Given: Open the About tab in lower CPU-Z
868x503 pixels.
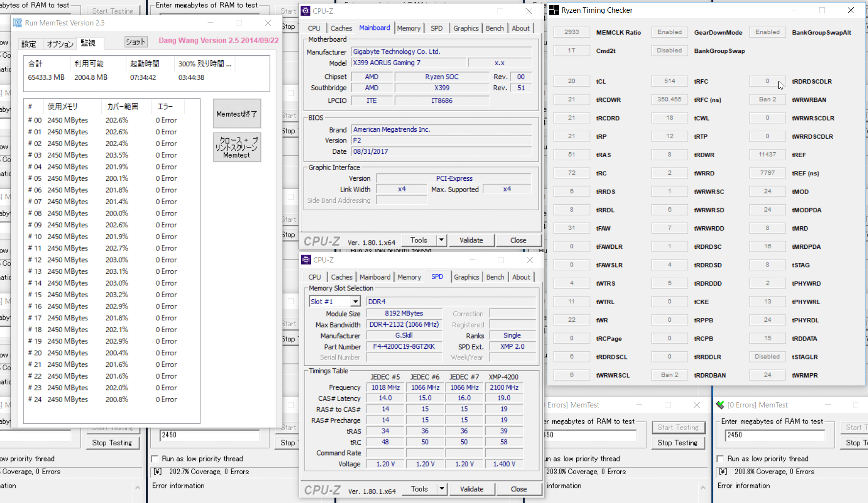Looking at the screenshot, I should 521,277.
